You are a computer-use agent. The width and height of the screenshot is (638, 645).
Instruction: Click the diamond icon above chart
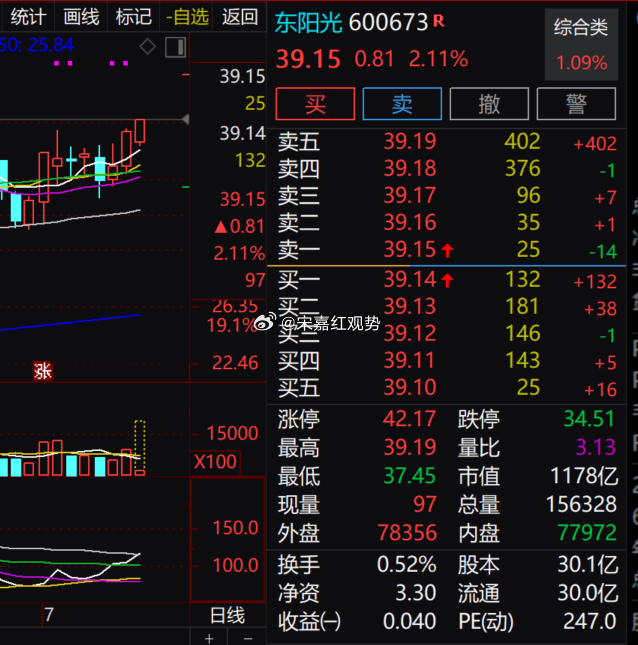coord(148,46)
